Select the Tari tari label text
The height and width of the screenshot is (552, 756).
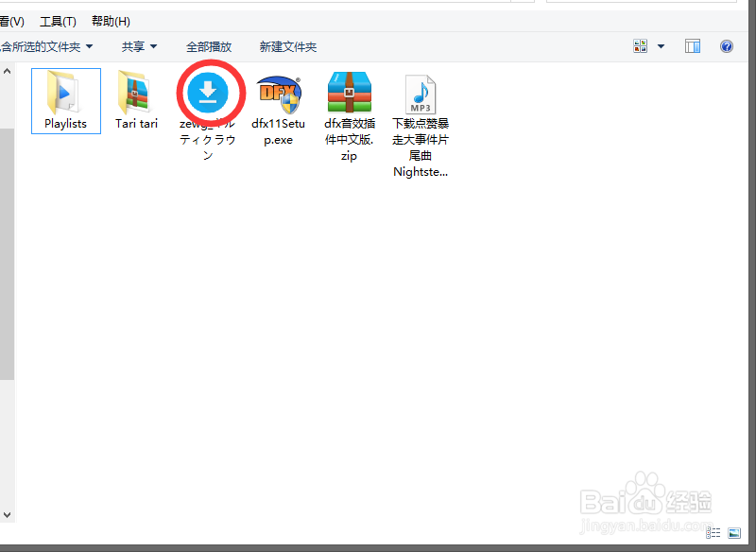[136, 124]
